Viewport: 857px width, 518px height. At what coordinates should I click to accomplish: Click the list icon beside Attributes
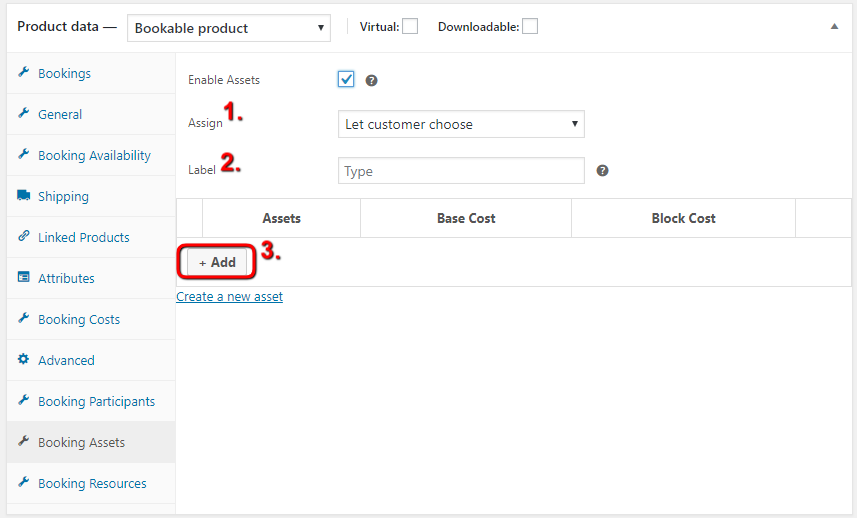tap(24, 277)
